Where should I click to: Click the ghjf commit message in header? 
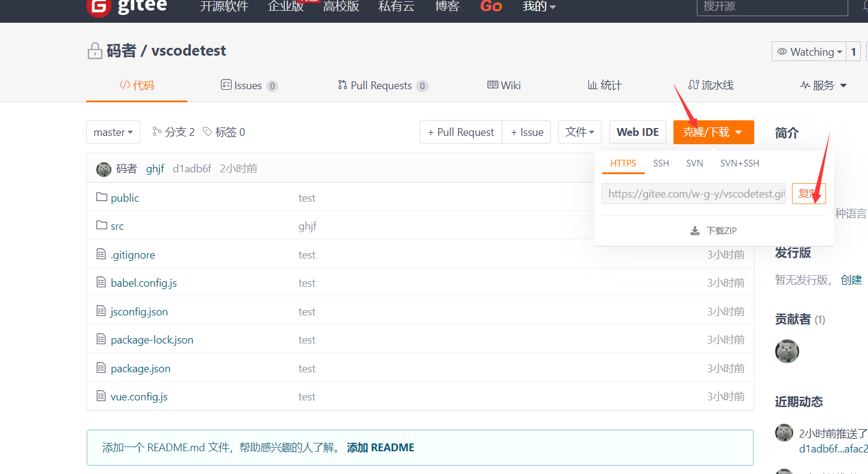pyautogui.click(x=155, y=169)
